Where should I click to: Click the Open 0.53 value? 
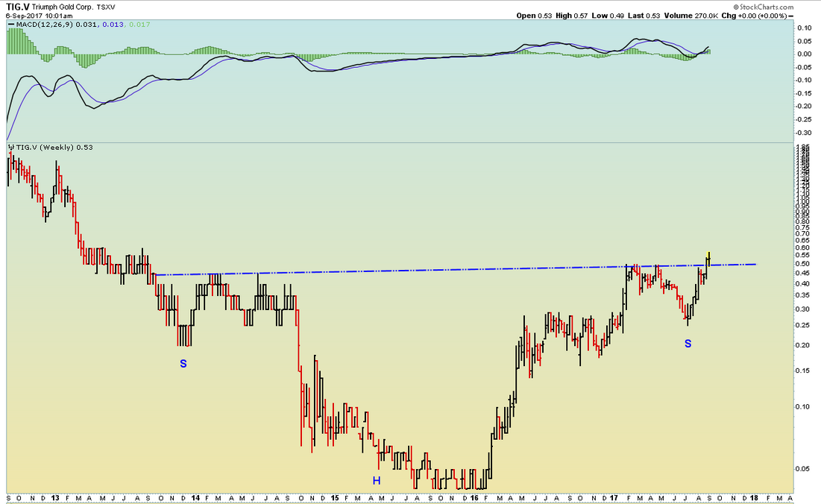point(534,16)
